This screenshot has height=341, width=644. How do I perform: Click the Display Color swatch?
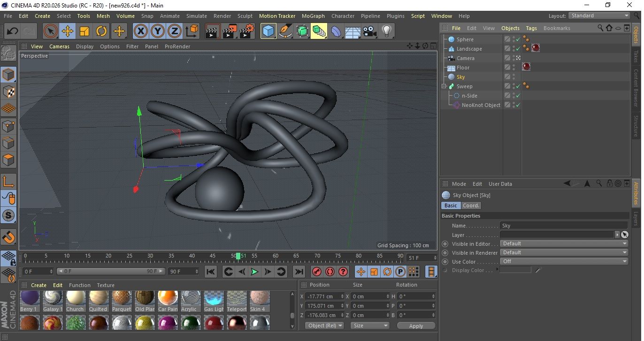515,270
